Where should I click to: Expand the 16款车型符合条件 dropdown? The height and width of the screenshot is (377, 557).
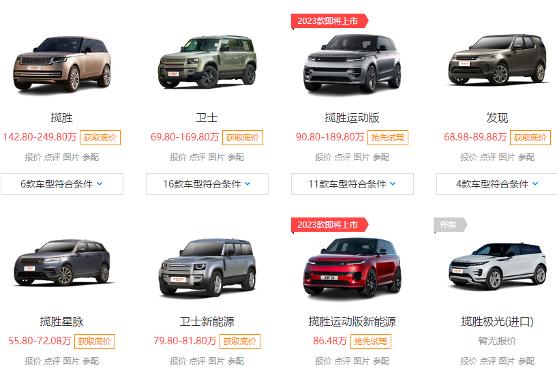(x=207, y=184)
